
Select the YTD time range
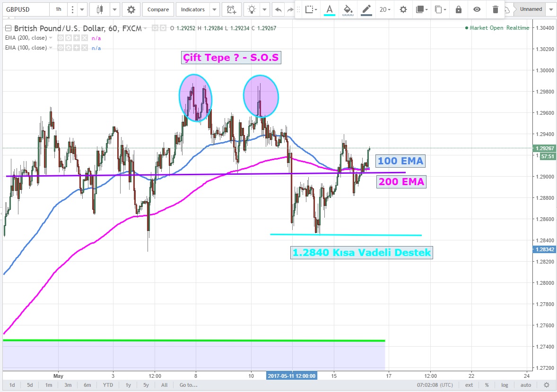pyautogui.click(x=107, y=385)
